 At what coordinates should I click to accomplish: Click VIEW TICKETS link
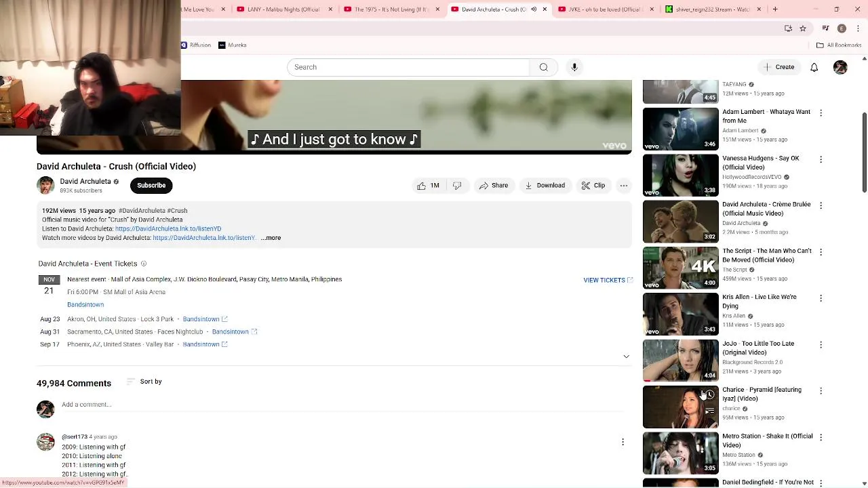tap(608, 280)
